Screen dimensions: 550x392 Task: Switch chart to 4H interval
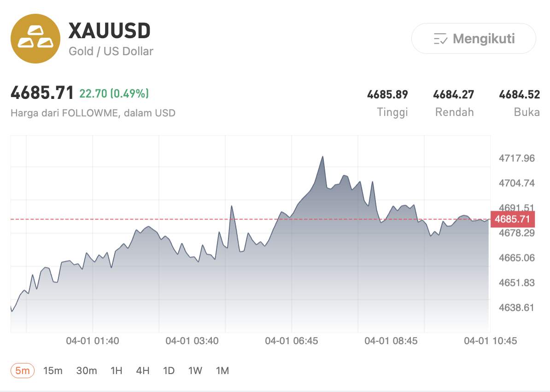[143, 370]
